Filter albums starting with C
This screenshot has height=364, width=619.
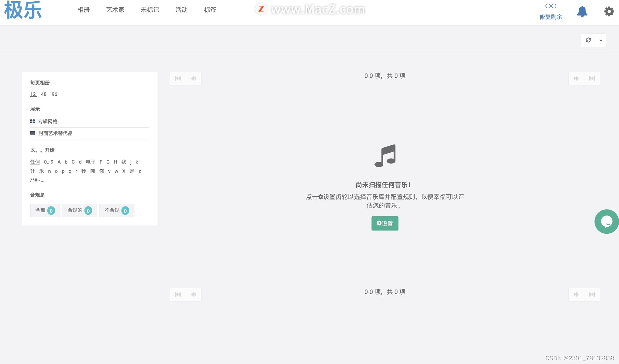(x=73, y=162)
